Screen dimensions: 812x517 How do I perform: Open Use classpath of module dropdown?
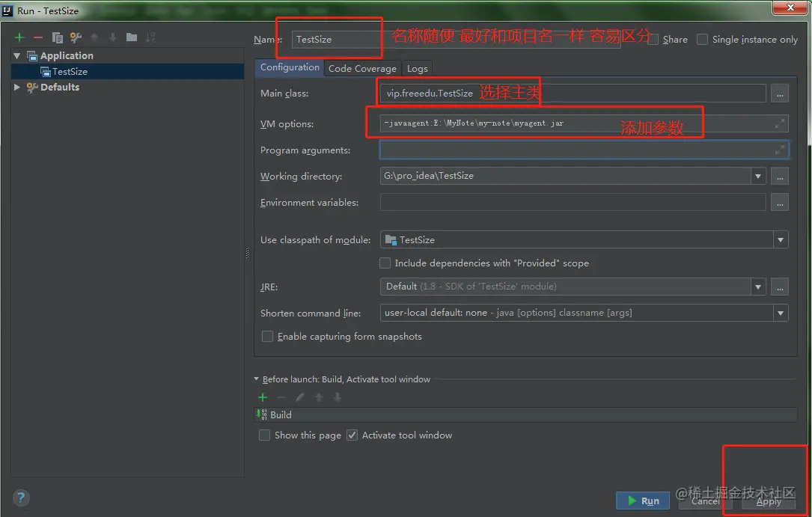(x=781, y=240)
